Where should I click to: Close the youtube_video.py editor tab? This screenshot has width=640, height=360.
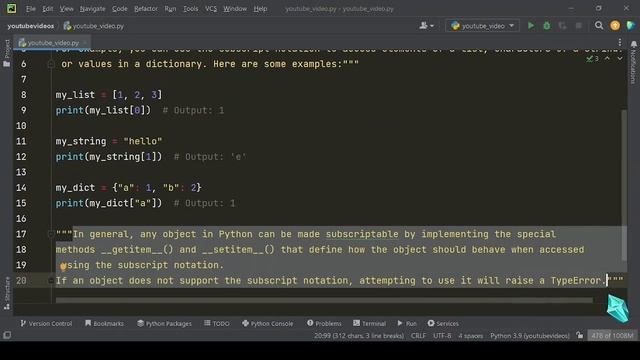(x=85, y=42)
